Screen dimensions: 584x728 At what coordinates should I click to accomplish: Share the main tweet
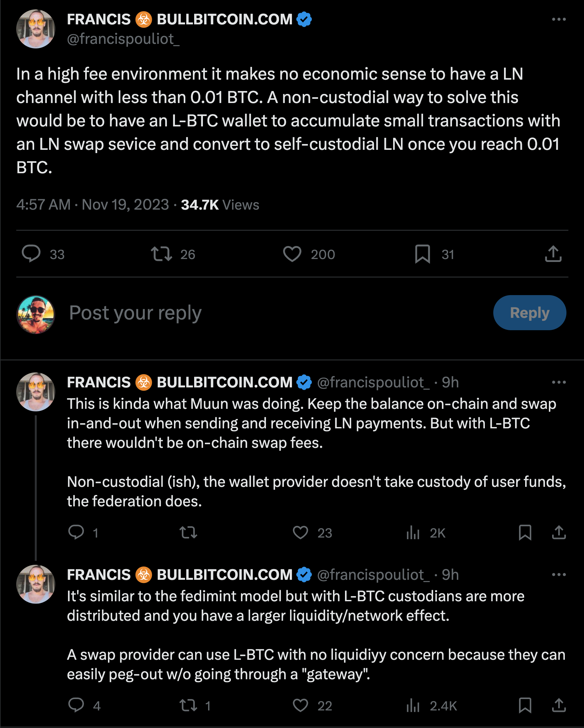click(x=553, y=254)
